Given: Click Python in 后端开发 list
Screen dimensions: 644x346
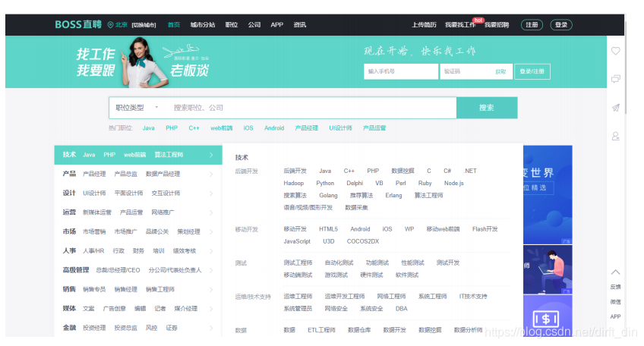Looking at the screenshot, I should (325, 183).
